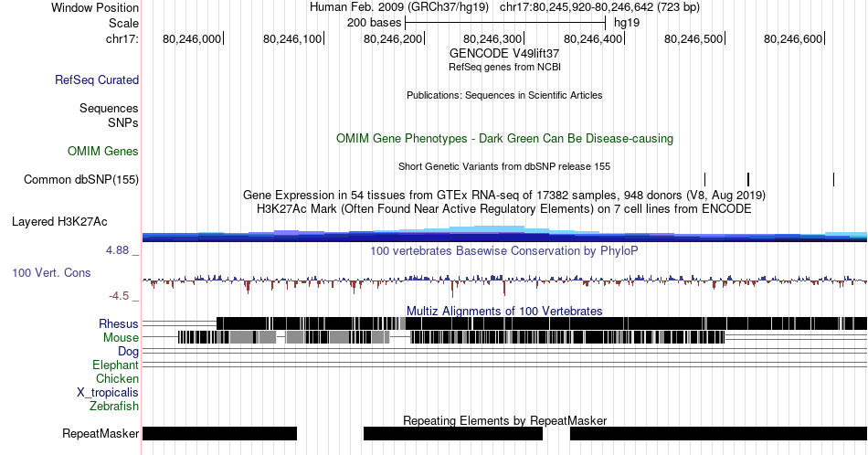Click the leftmost dbSNP variant tick mark

coord(704,179)
